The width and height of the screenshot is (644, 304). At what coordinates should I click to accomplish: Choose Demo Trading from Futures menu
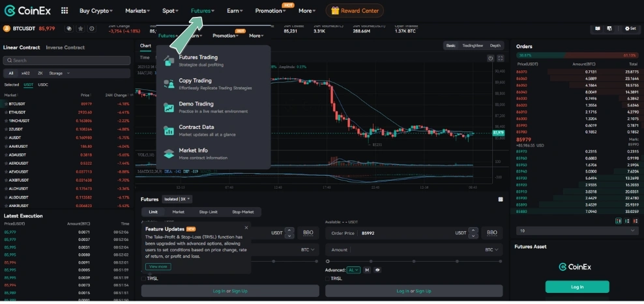coord(214,107)
